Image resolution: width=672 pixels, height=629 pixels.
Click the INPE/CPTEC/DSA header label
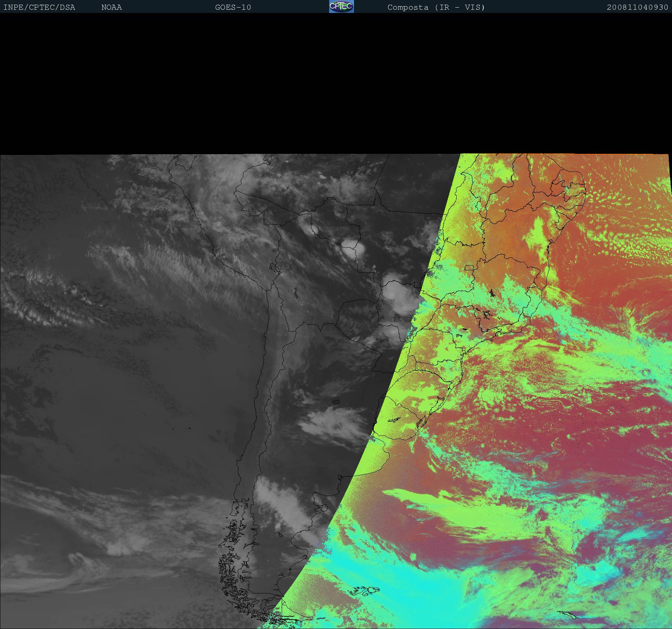click(x=39, y=7)
